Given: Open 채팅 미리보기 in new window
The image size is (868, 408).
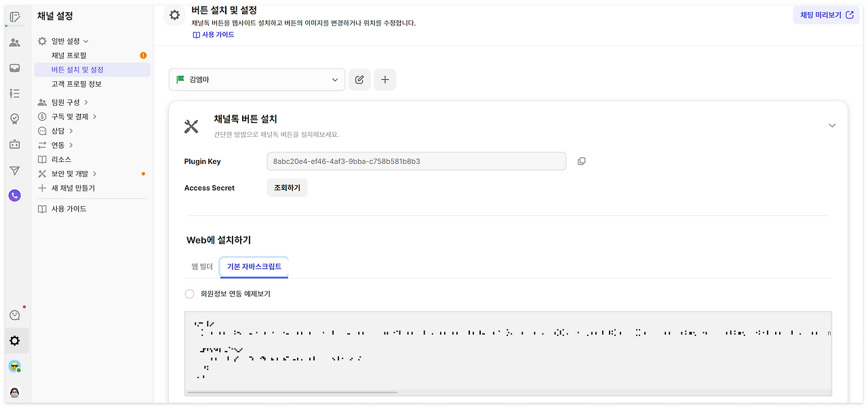Looking at the screenshot, I should point(826,14).
